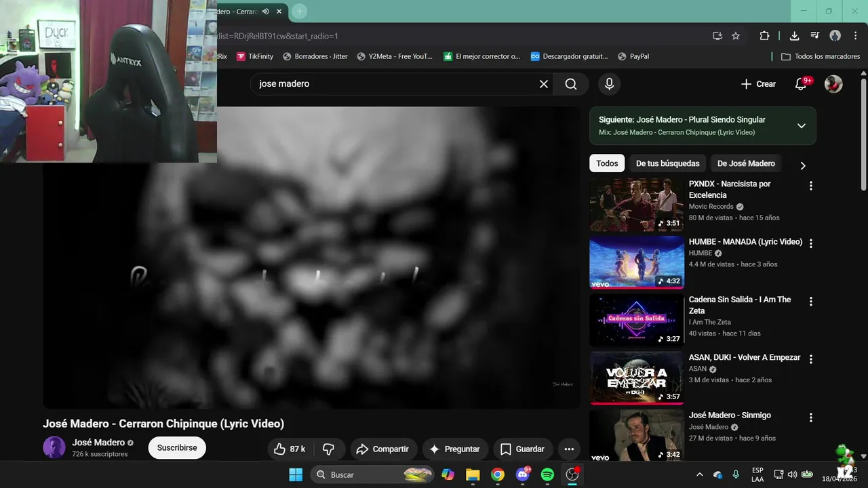The height and width of the screenshot is (488, 868).
Task: Open the Cadena Sin Salida video thumbnail
Action: coord(637,320)
